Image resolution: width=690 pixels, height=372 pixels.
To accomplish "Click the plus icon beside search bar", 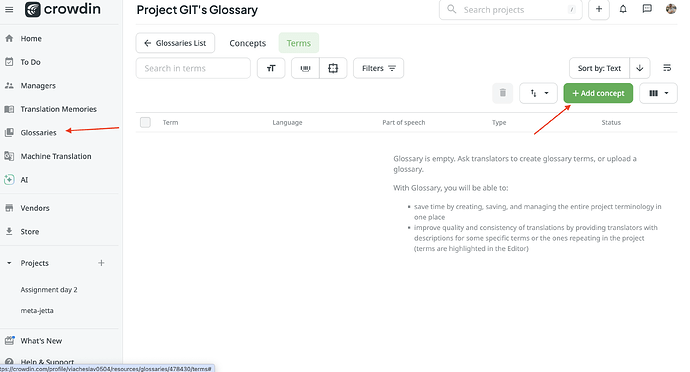I will pos(598,9).
